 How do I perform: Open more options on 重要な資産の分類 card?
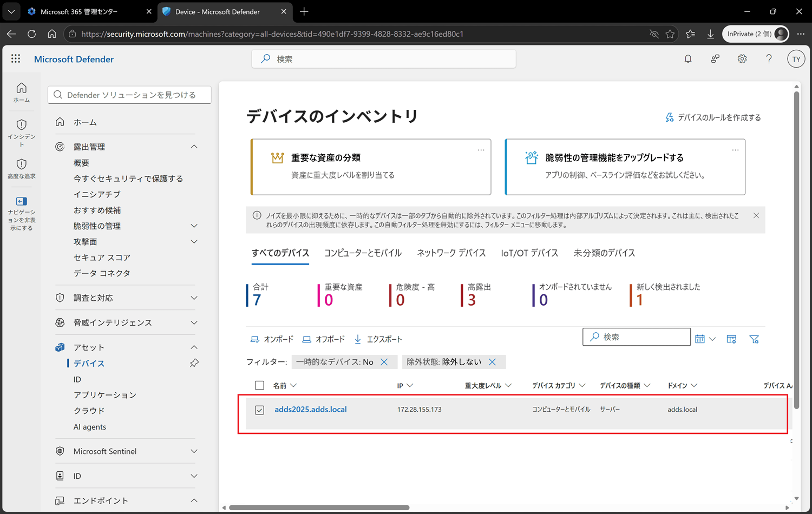click(x=481, y=150)
